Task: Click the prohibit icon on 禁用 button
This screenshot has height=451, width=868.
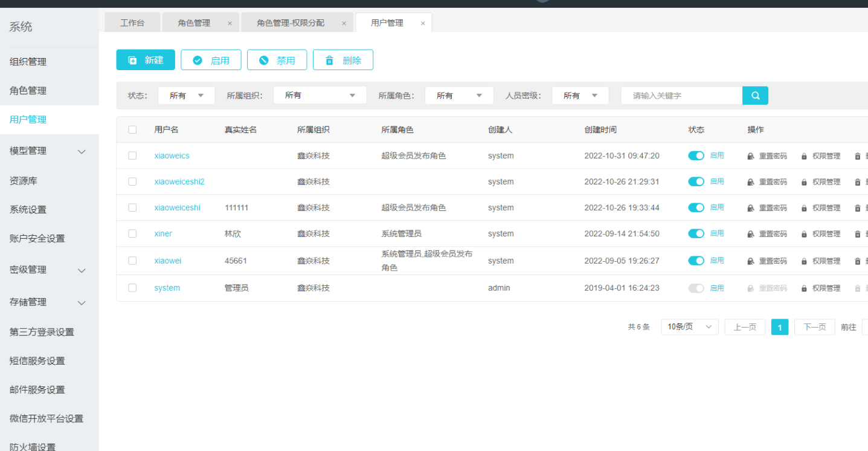Action: [263, 60]
